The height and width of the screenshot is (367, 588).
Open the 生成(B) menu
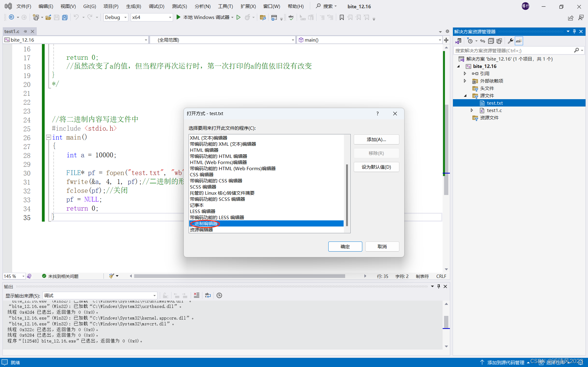pyautogui.click(x=134, y=6)
